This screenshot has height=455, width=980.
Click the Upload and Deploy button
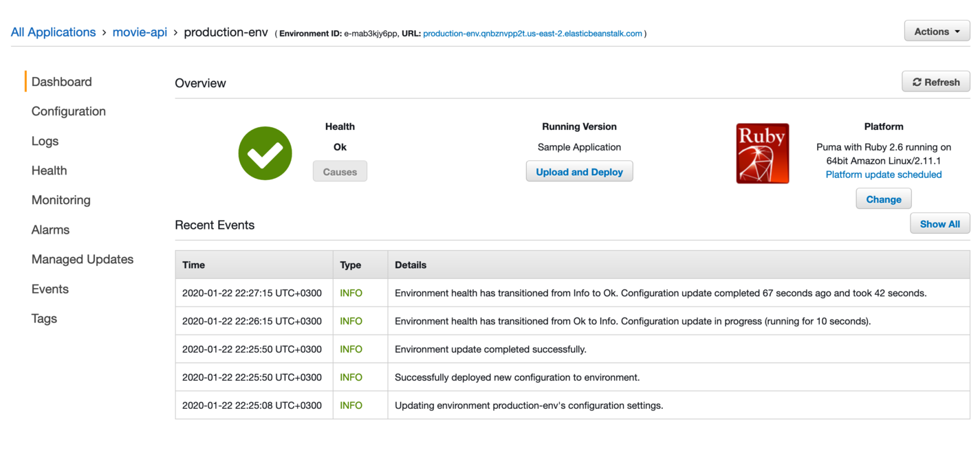click(579, 172)
